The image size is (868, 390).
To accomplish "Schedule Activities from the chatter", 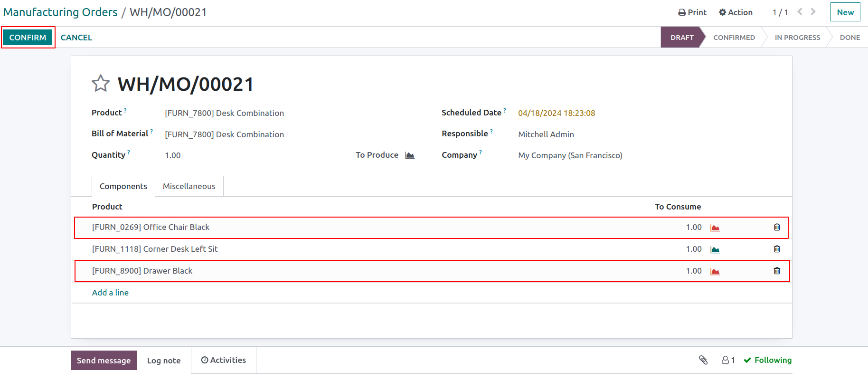I will point(224,360).
